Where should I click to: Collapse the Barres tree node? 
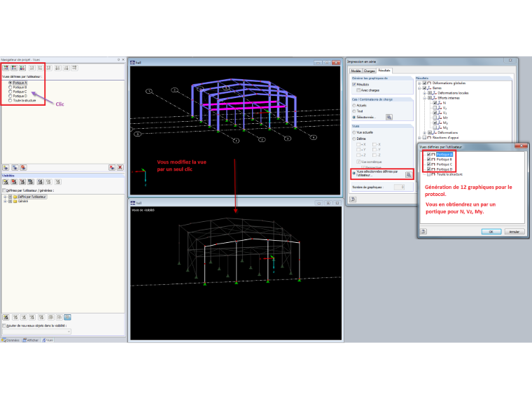click(419, 88)
